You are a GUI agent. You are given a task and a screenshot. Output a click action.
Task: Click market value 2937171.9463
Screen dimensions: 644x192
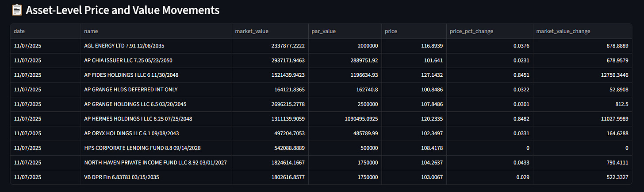[x=270, y=60]
